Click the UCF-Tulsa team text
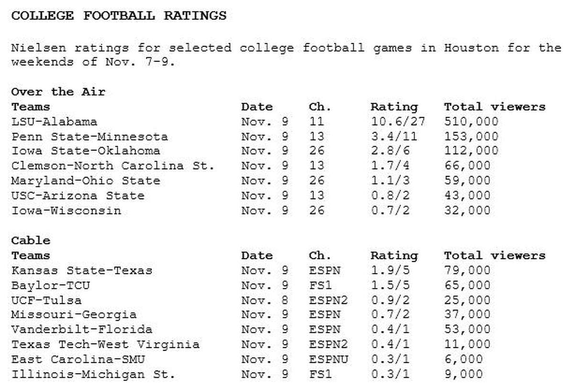Image resolution: width=574 pixels, height=392 pixels. (46, 300)
